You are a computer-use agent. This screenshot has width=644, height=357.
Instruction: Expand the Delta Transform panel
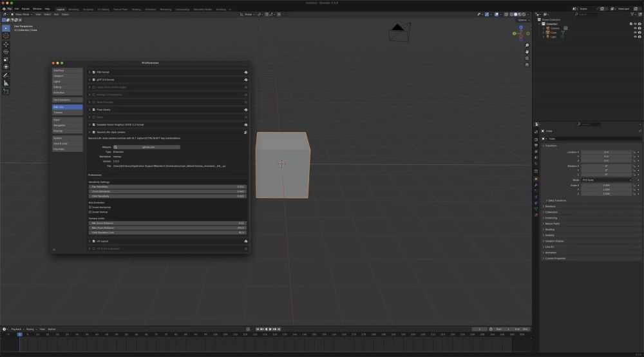pyautogui.click(x=556, y=200)
